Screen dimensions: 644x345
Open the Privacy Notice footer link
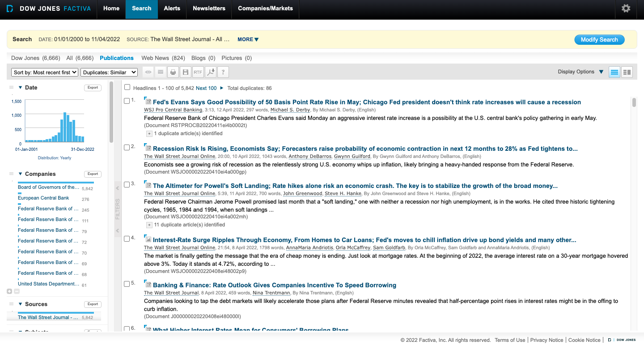click(547, 340)
